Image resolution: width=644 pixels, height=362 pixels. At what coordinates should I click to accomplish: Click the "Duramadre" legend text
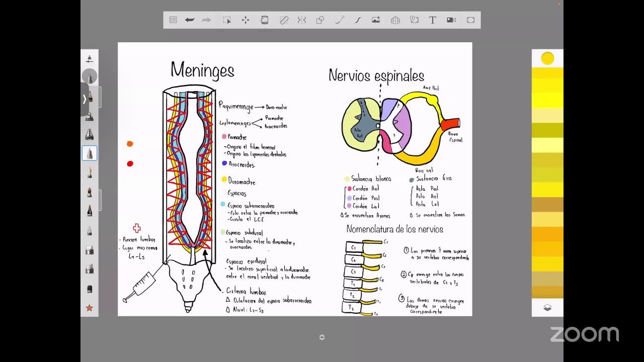242,182
